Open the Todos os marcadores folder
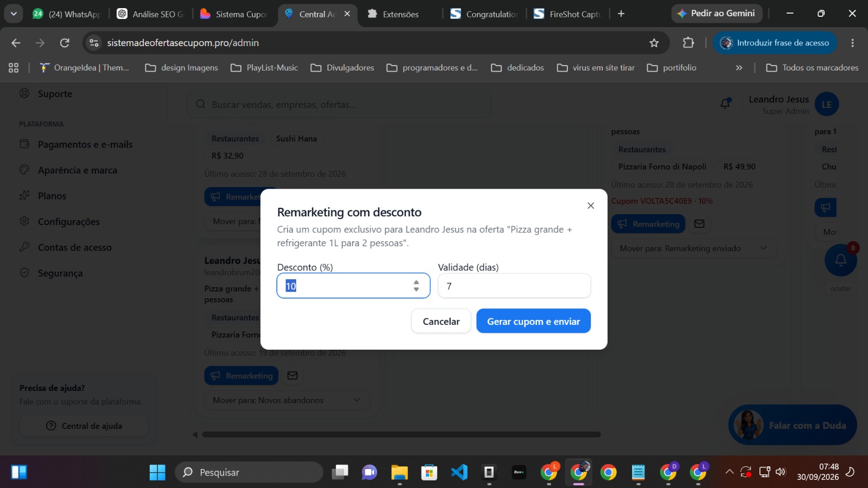This screenshot has height=488, width=868. tap(812, 68)
